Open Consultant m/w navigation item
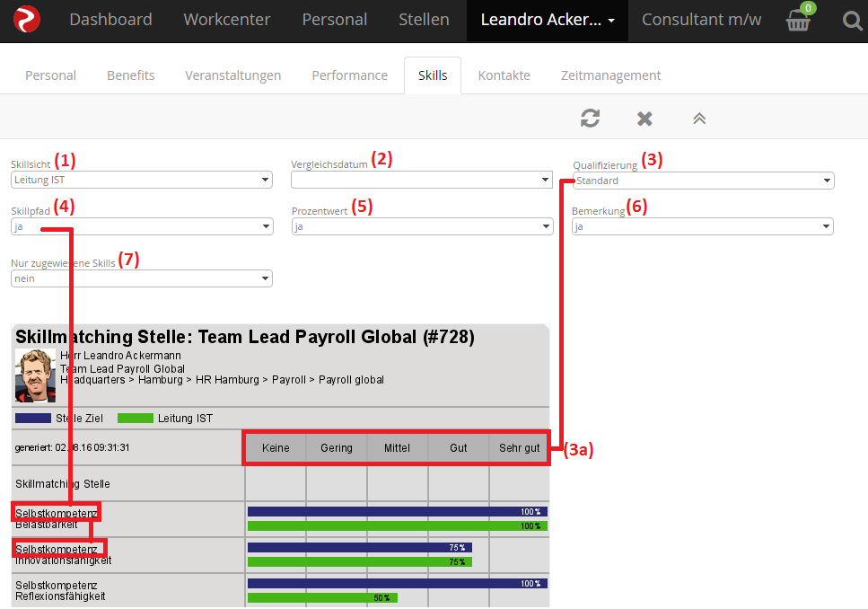The height and width of the screenshot is (609, 868). click(x=701, y=20)
